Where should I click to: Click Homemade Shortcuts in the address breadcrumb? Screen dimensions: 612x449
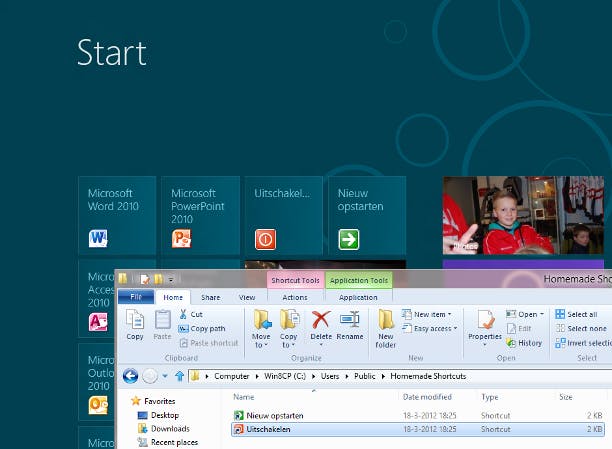pos(428,376)
